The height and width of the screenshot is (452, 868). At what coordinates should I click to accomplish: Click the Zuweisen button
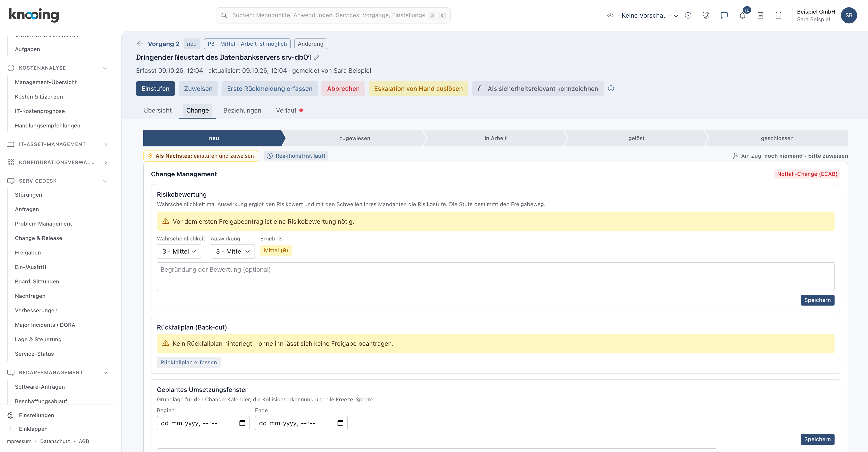click(198, 89)
